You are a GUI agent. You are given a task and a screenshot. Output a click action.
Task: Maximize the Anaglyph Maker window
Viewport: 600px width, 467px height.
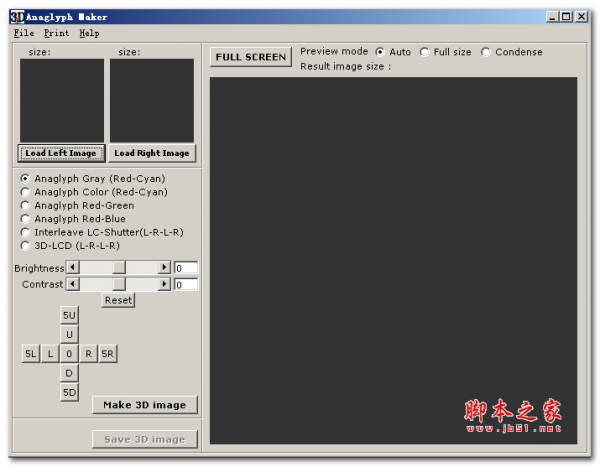coord(567,17)
